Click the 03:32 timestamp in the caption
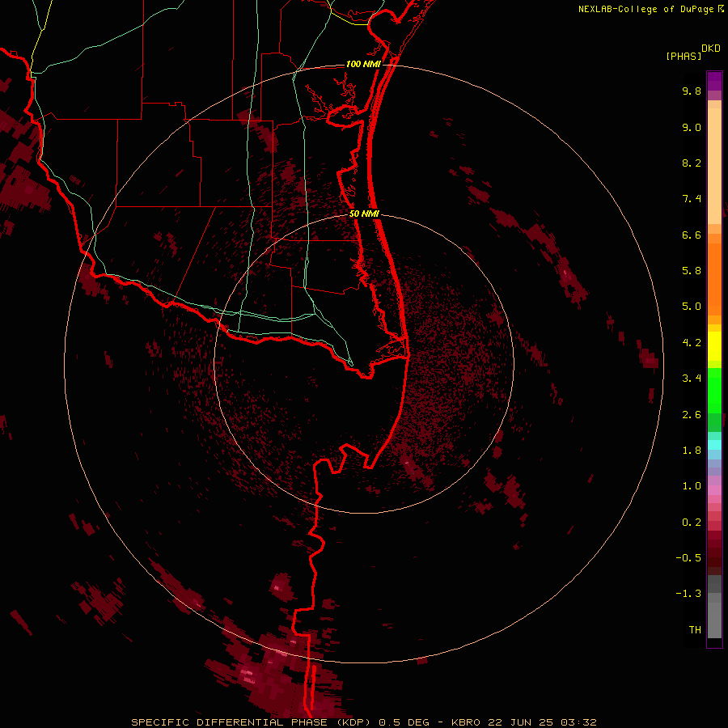The width and height of the screenshot is (728, 728). tap(578, 722)
